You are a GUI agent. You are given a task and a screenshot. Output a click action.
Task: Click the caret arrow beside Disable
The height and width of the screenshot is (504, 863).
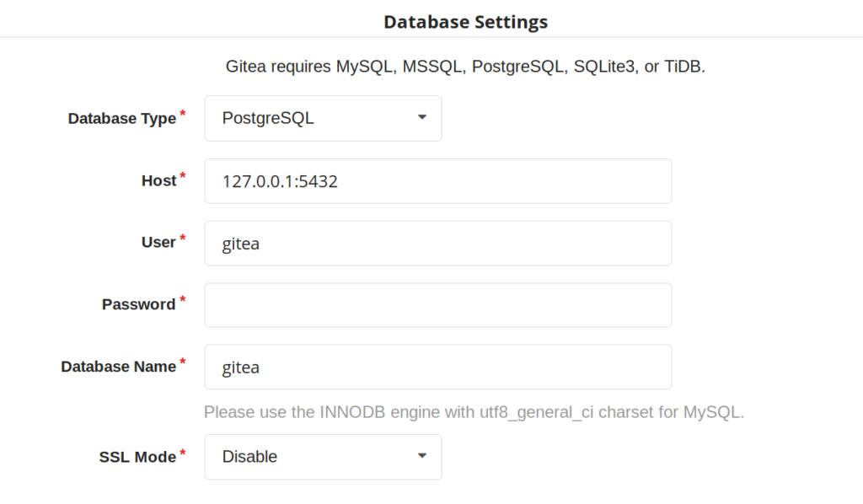pyautogui.click(x=422, y=456)
